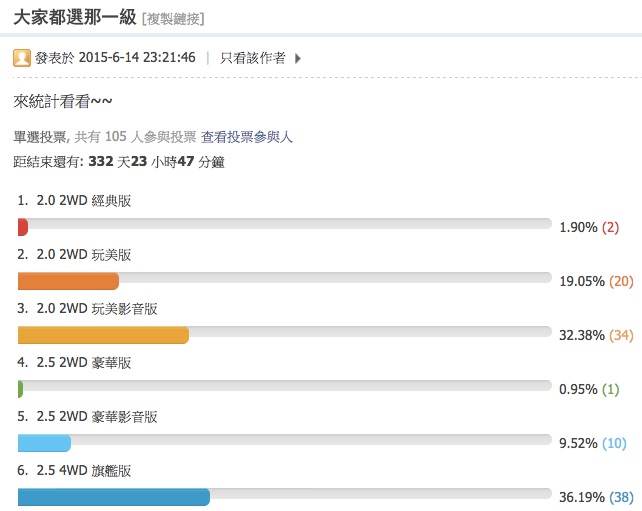642x511 pixels.
Task: Click the yellow bar for 玩美影音版
Action: 103,335
